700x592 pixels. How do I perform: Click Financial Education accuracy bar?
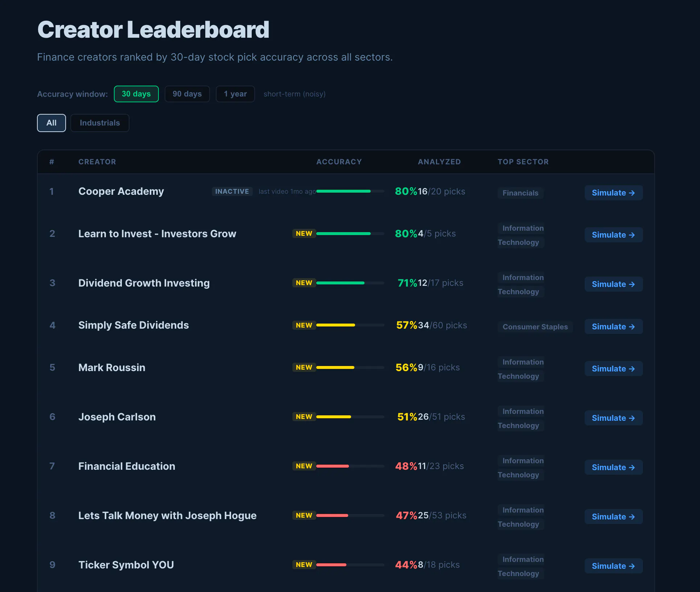[350, 466]
